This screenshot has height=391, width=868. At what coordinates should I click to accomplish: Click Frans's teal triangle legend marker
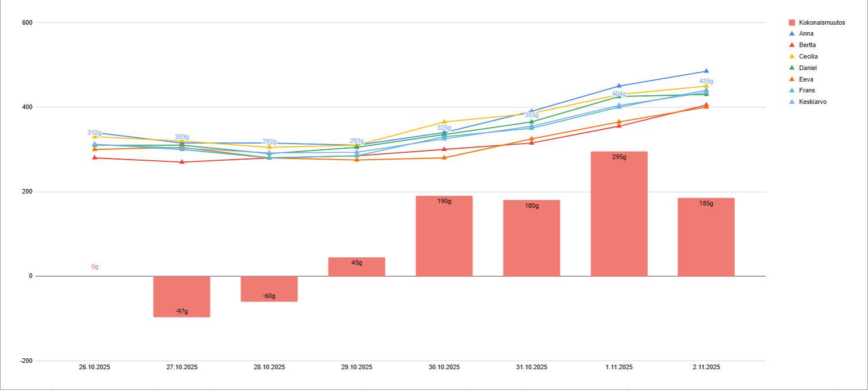point(792,90)
